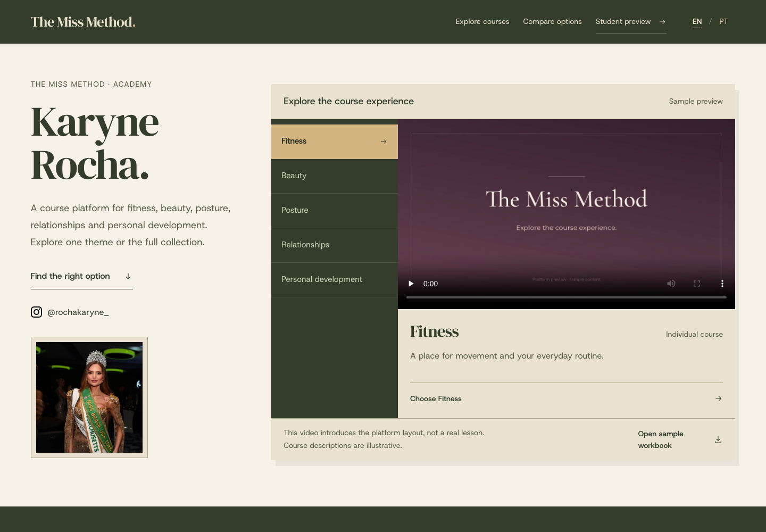The width and height of the screenshot is (766, 532).
Task: Click the Find the right option link
Action: pos(81,277)
